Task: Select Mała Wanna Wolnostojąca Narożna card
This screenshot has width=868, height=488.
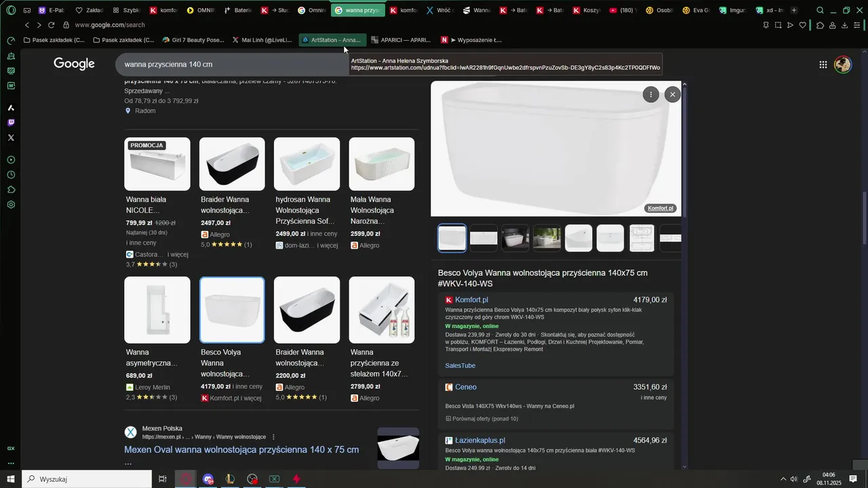Action: (x=382, y=194)
